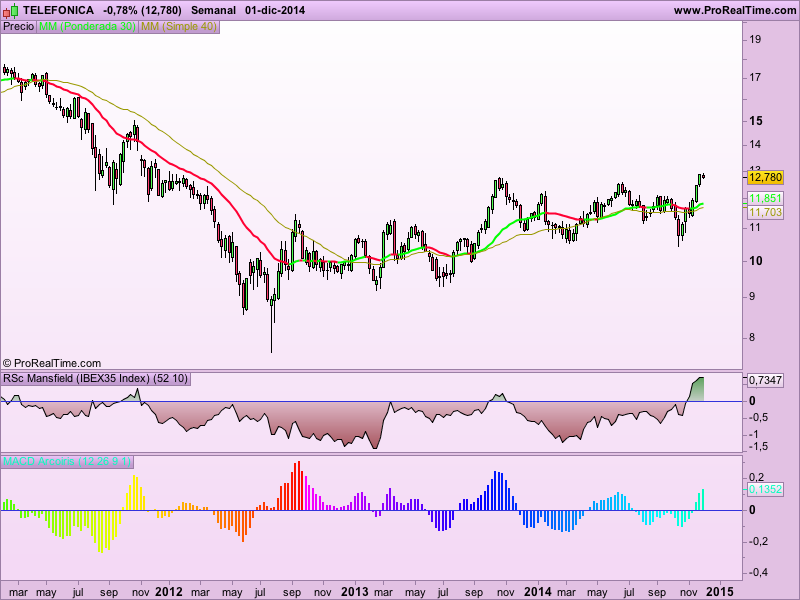Select the MM (Simple 40) label
800x600 pixels.
point(179,27)
